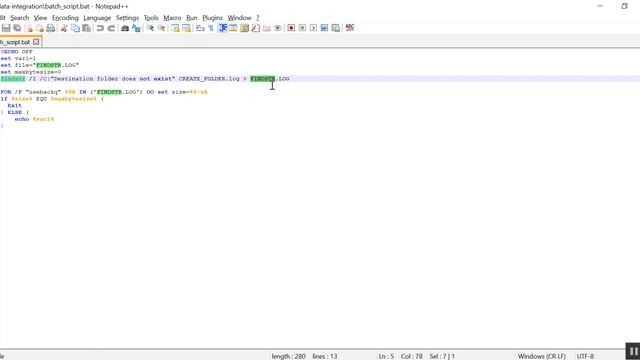Restore down the Notepad++ window
This screenshot has width=640, height=360.
[624, 6]
